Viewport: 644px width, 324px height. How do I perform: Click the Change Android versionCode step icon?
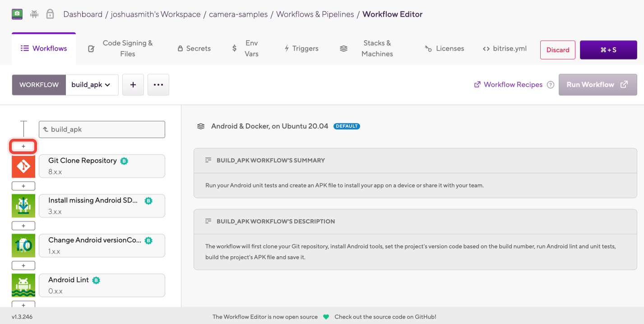pyautogui.click(x=23, y=246)
